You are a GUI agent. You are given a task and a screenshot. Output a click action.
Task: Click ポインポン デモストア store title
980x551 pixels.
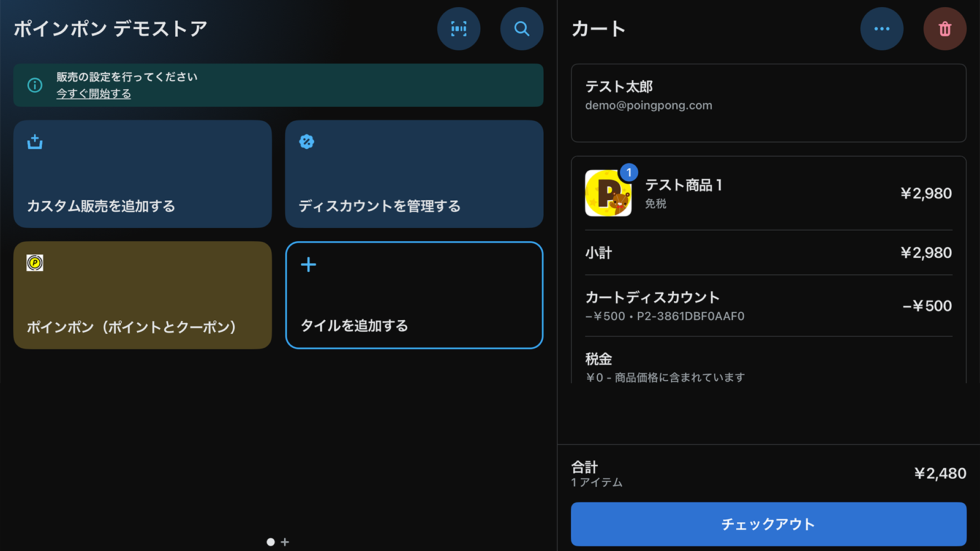coord(110,29)
